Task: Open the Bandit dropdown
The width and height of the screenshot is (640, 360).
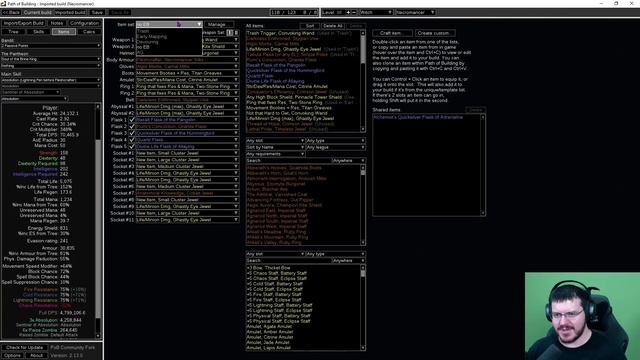Action: pyautogui.click(x=51, y=46)
